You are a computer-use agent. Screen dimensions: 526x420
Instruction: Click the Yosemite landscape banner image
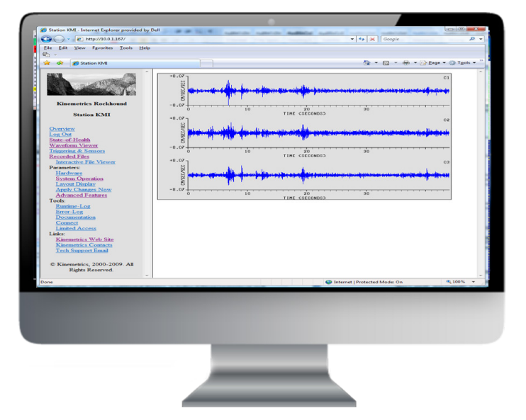[x=91, y=84]
